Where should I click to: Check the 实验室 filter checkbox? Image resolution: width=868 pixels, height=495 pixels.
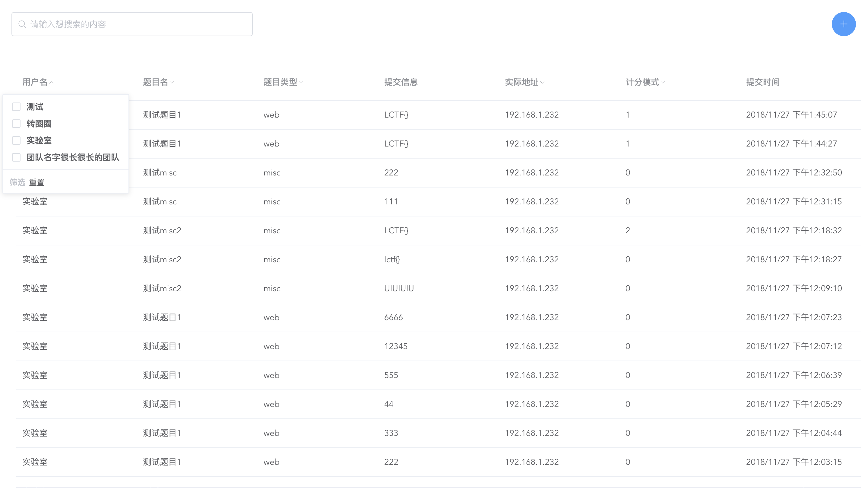(16, 140)
